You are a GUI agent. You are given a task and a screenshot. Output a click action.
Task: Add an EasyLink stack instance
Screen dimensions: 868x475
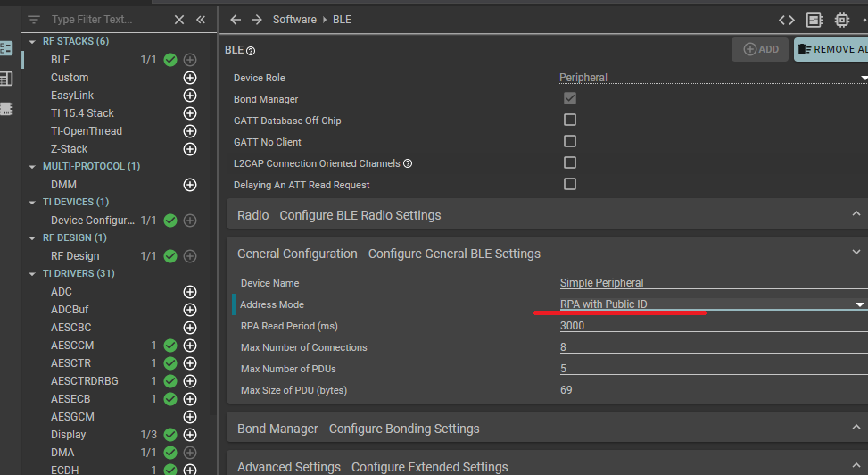(x=189, y=96)
